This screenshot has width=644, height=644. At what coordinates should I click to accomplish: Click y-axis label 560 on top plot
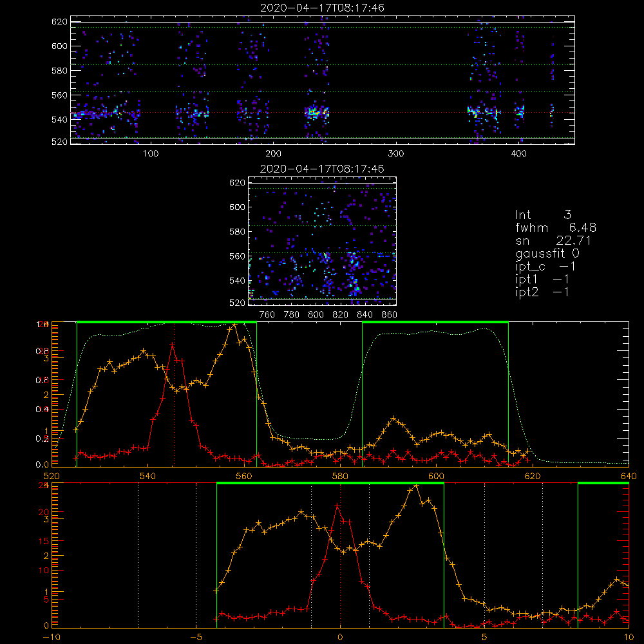(x=59, y=95)
